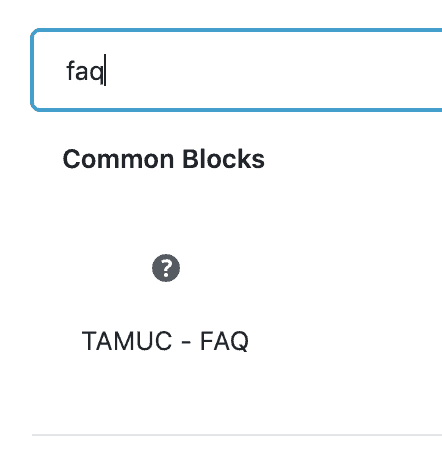Click the word Blocks in section heading
Viewport: 442px width, 454px height.
pyautogui.click(x=224, y=159)
